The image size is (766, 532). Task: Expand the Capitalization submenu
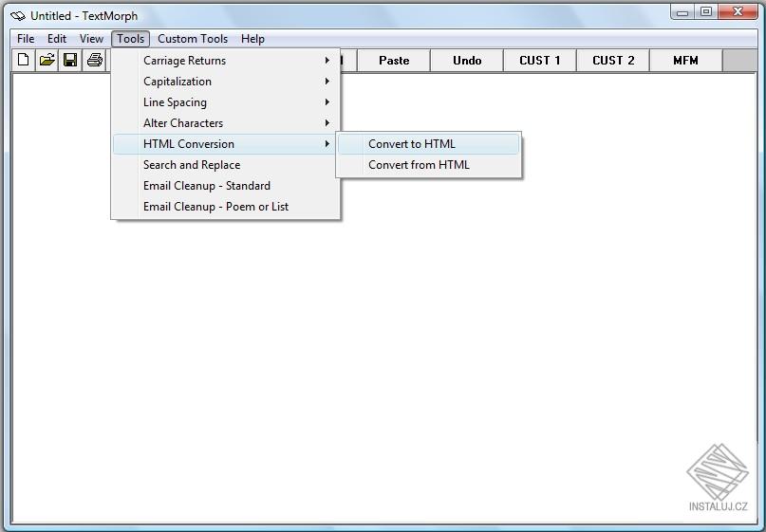pyautogui.click(x=225, y=82)
